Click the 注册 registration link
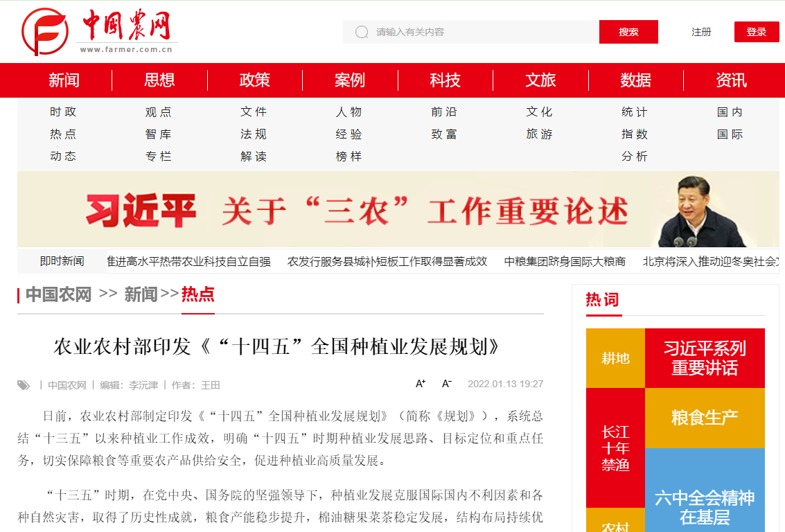 click(x=700, y=32)
